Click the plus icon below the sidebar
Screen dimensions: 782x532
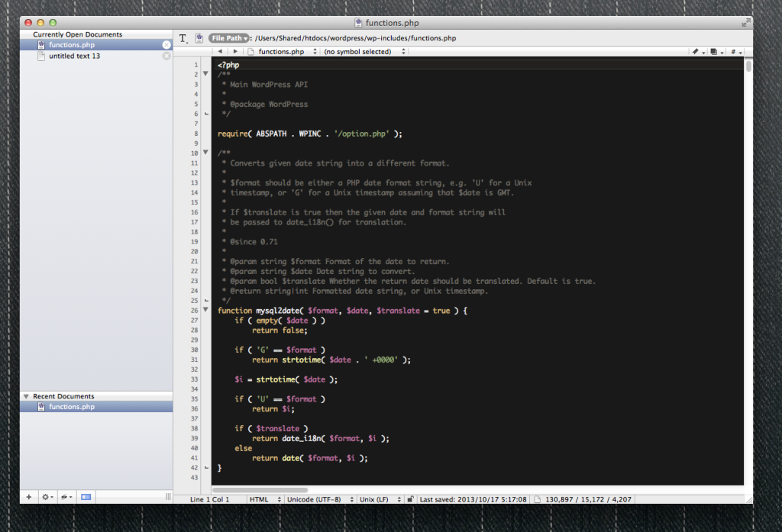(x=29, y=497)
